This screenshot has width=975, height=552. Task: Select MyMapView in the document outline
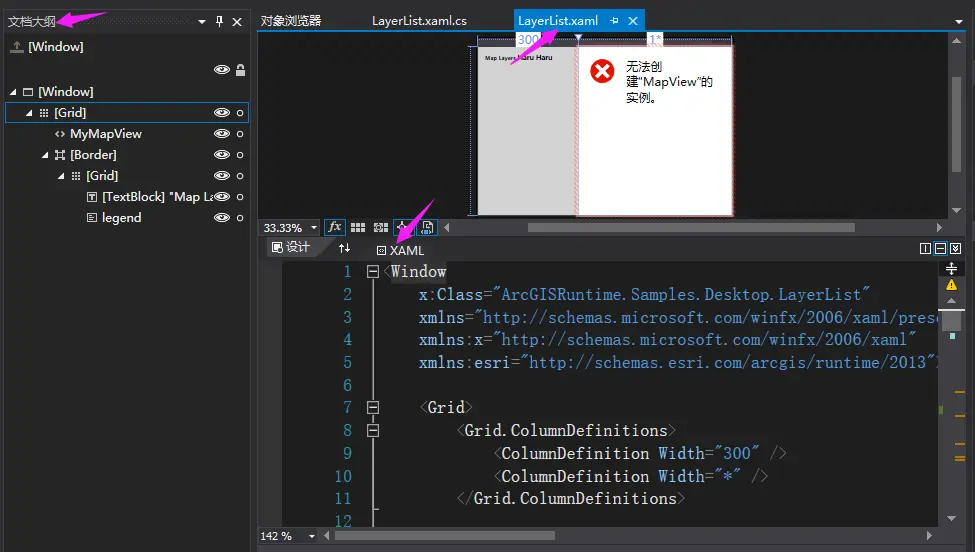(106, 134)
